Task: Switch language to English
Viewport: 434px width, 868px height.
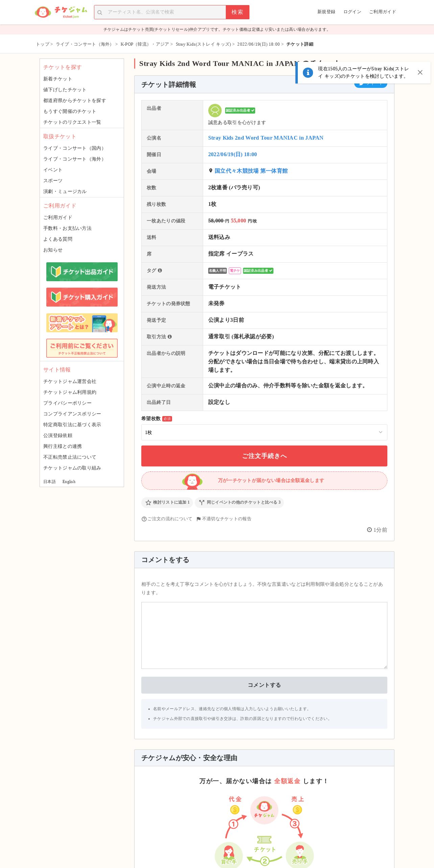Action: (x=69, y=482)
